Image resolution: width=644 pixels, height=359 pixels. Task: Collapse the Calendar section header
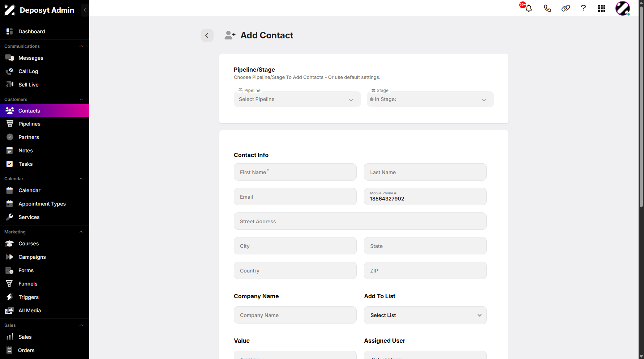pyautogui.click(x=81, y=179)
